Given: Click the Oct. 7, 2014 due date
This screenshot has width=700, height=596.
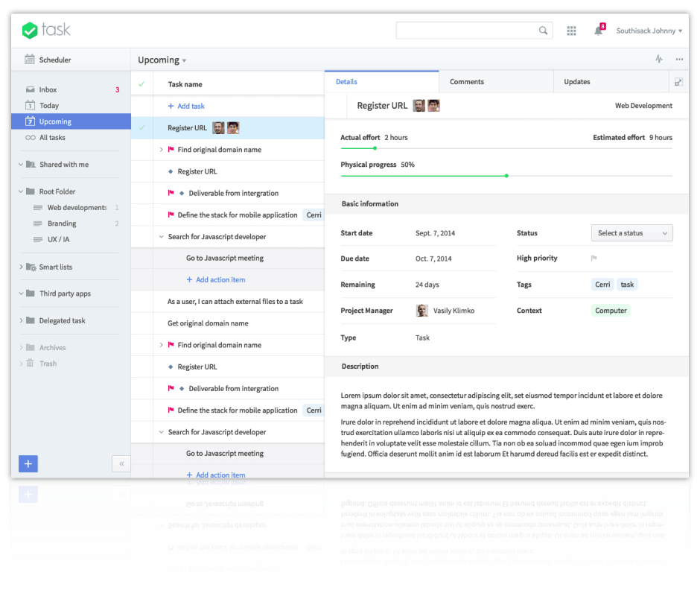Looking at the screenshot, I should tap(433, 259).
